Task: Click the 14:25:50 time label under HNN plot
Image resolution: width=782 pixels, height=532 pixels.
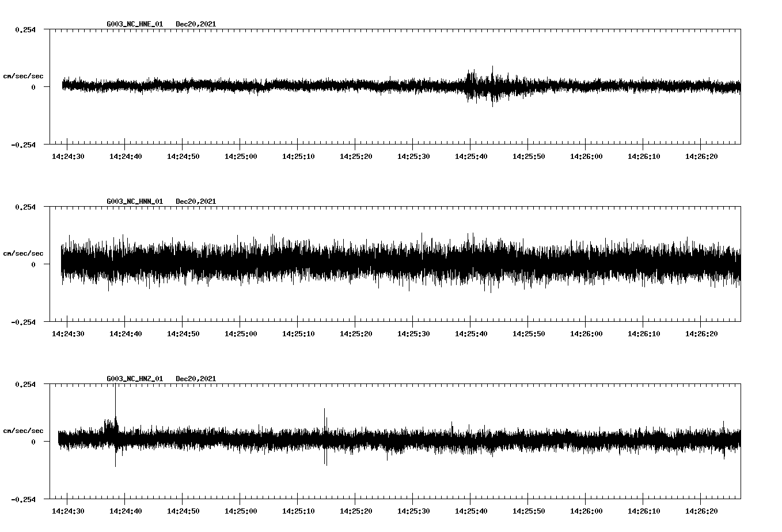Action: point(529,333)
